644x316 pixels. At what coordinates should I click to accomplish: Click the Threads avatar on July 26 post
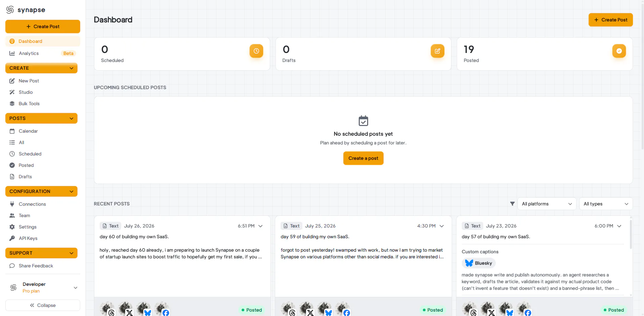click(x=107, y=309)
